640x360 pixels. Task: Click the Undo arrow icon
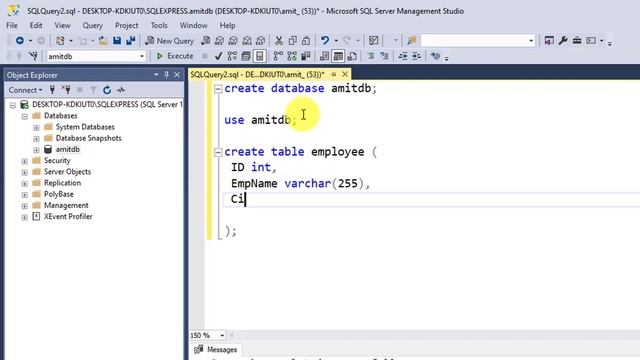(x=325, y=40)
